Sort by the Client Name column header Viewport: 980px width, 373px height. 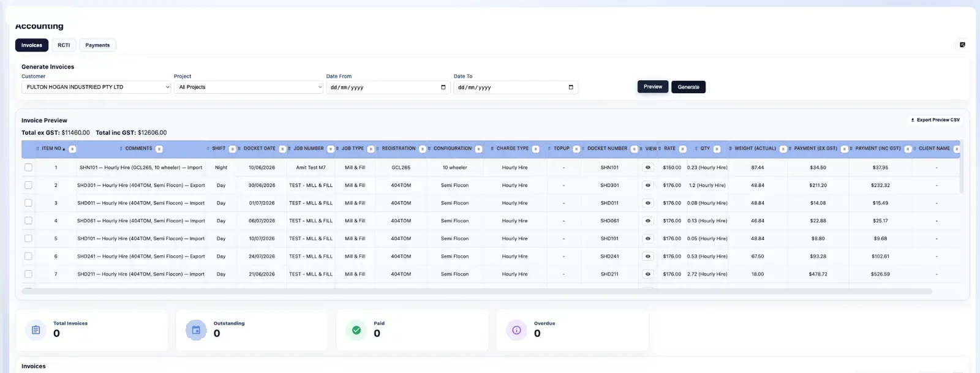(934, 149)
